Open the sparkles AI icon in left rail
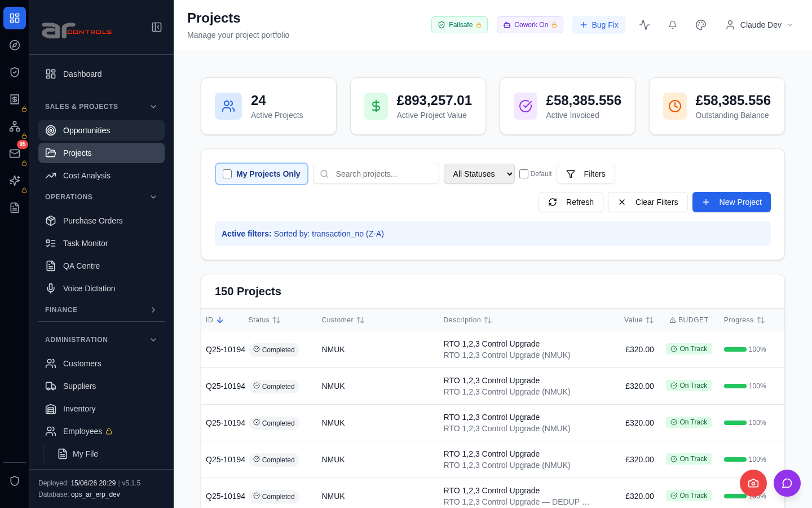 point(15,181)
